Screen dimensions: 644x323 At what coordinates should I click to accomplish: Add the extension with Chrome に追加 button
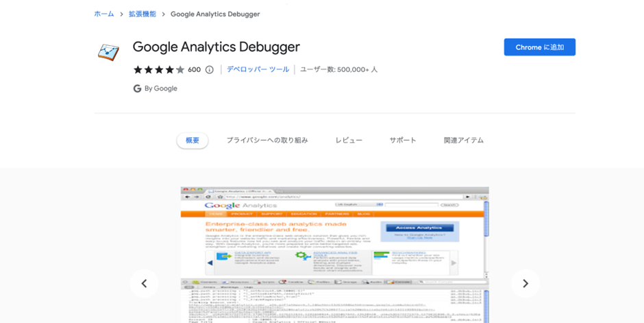[x=540, y=47]
